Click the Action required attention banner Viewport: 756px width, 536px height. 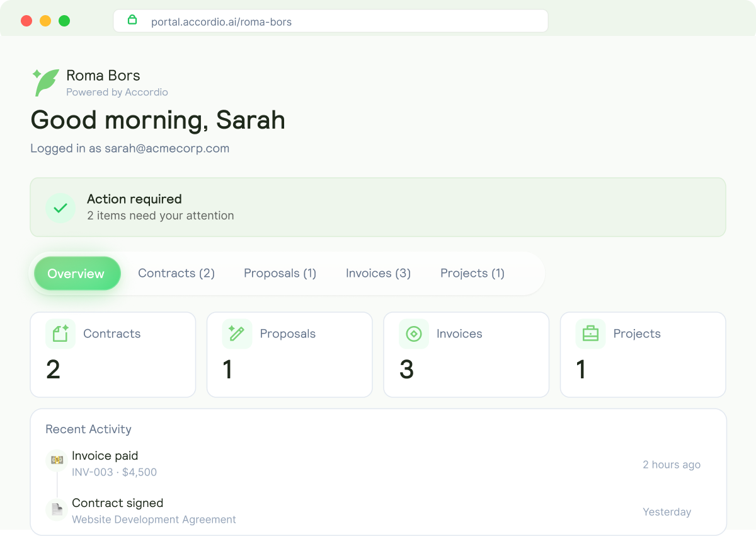pyautogui.click(x=378, y=207)
